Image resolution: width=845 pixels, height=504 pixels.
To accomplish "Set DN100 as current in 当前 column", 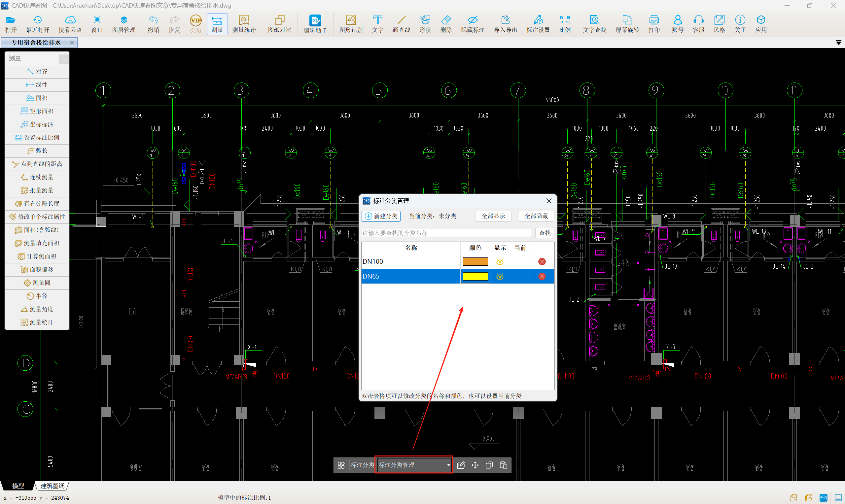I will coord(519,261).
